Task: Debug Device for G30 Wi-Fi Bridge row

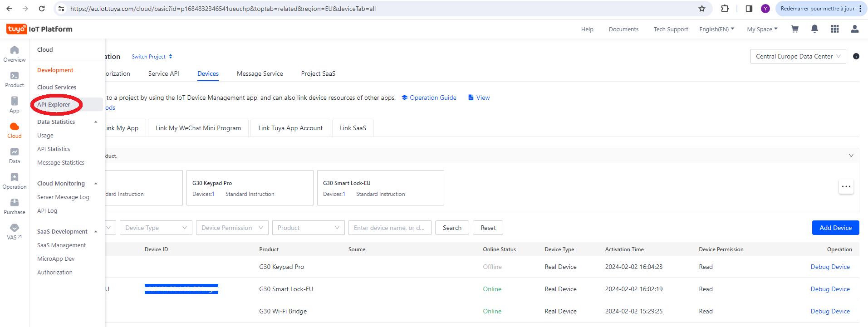Action: (830, 311)
